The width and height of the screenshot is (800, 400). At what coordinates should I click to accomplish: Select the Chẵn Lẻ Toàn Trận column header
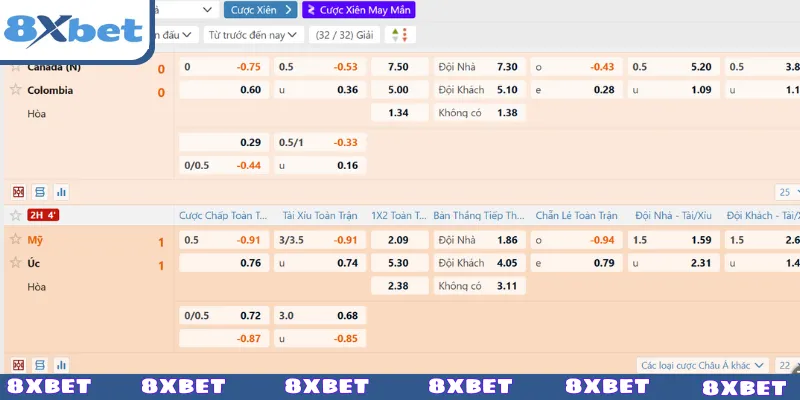[x=576, y=215]
